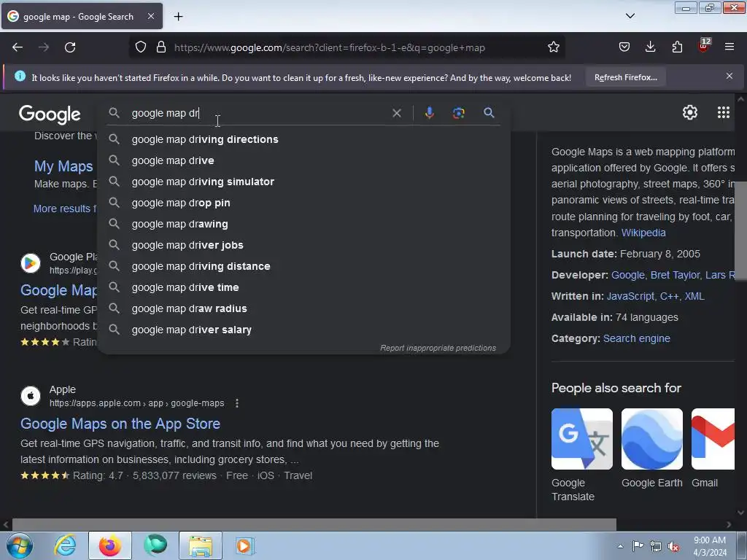Image resolution: width=747 pixels, height=560 pixels.
Task: Choose suggestion google map drive
Action: tap(304, 160)
